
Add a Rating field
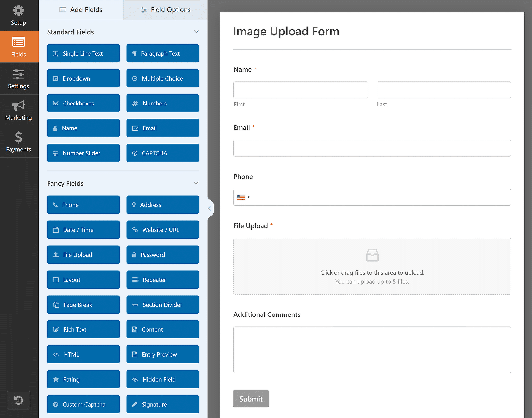(x=83, y=379)
